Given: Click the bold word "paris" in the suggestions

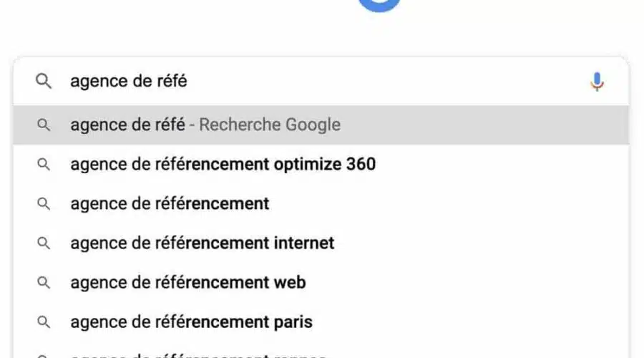Looking at the screenshot, I should point(293,322).
